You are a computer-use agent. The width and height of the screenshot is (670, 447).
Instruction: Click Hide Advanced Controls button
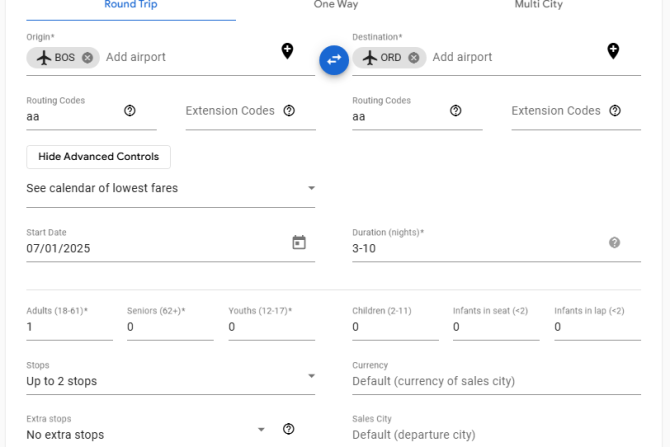click(x=98, y=156)
